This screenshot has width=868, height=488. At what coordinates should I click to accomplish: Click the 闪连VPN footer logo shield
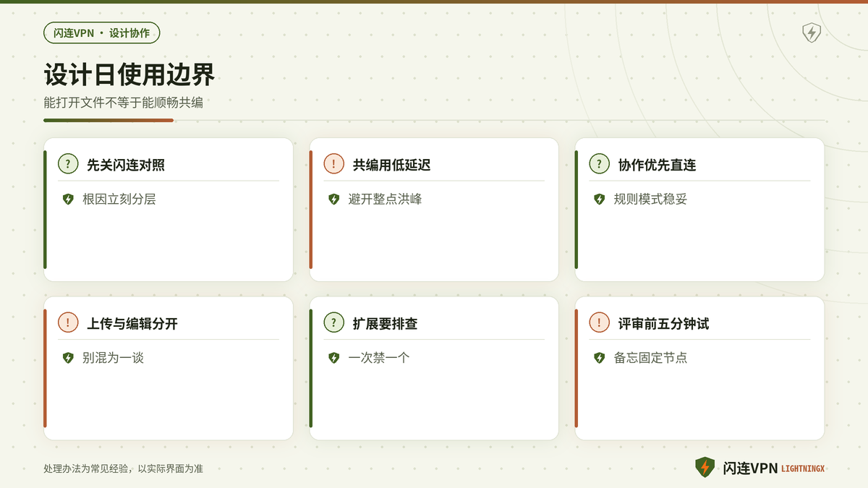pos(705,468)
